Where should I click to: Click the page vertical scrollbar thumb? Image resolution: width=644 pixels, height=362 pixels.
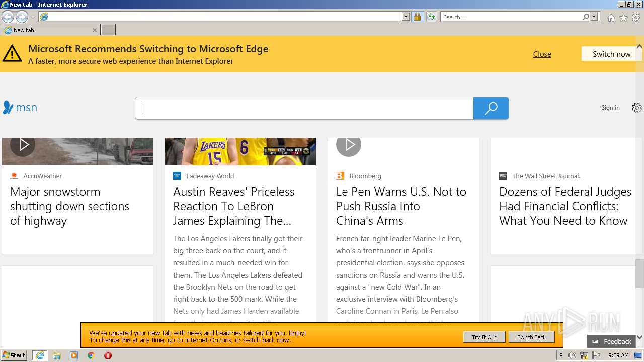[639, 274]
